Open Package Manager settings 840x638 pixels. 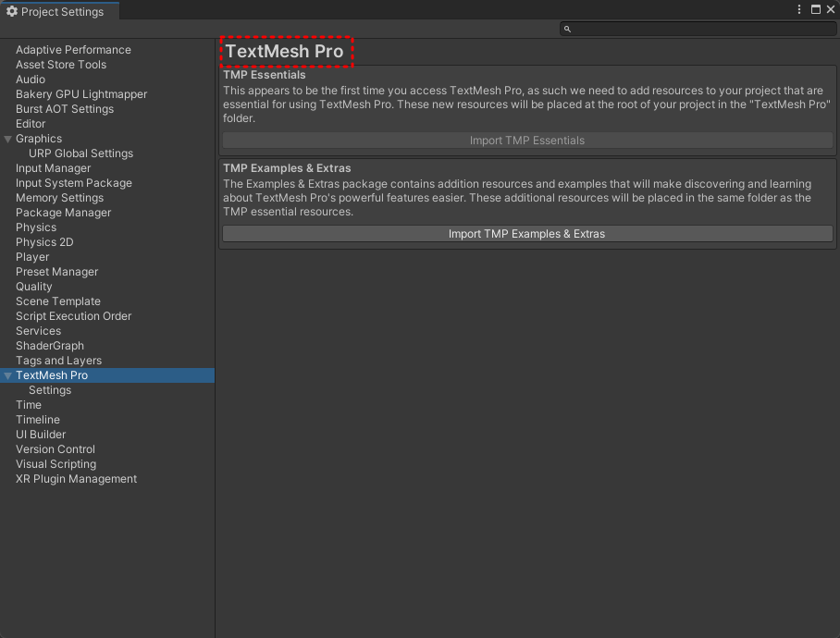[x=63, y=213]
